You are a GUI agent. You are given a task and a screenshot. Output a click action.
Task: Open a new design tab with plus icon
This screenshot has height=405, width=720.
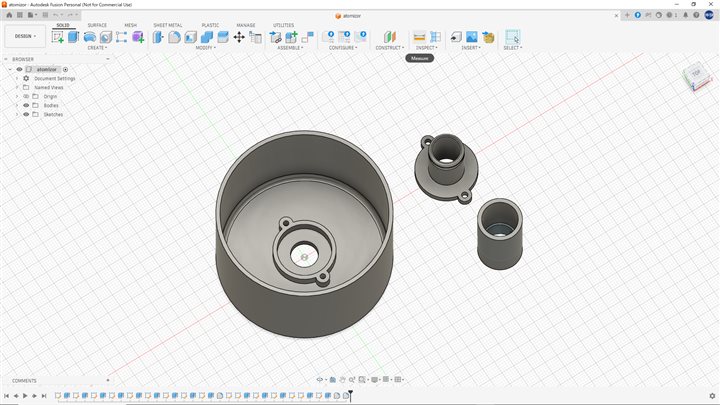point(627,15)
